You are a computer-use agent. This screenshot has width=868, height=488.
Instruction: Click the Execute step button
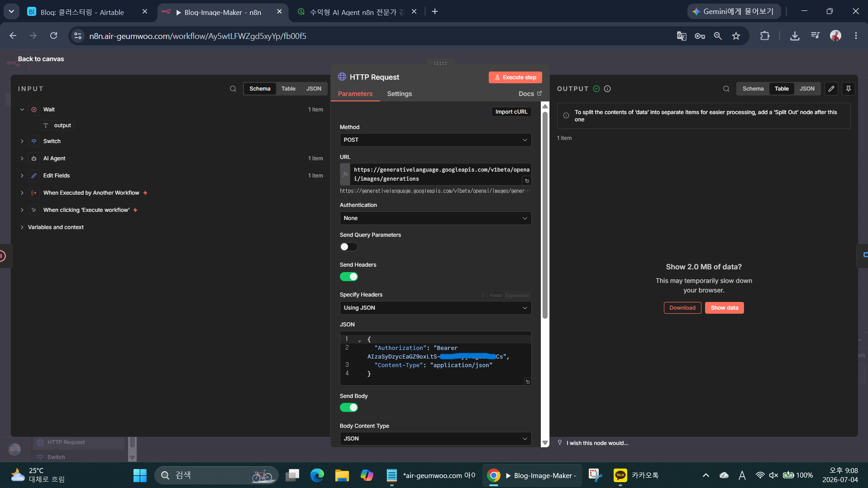515,77
